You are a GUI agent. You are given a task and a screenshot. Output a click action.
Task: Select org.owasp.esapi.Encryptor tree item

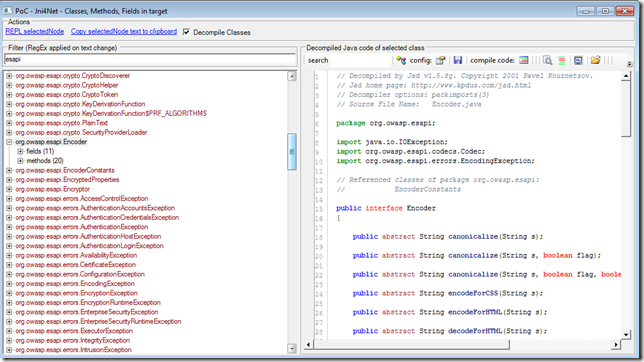[53, 189]
